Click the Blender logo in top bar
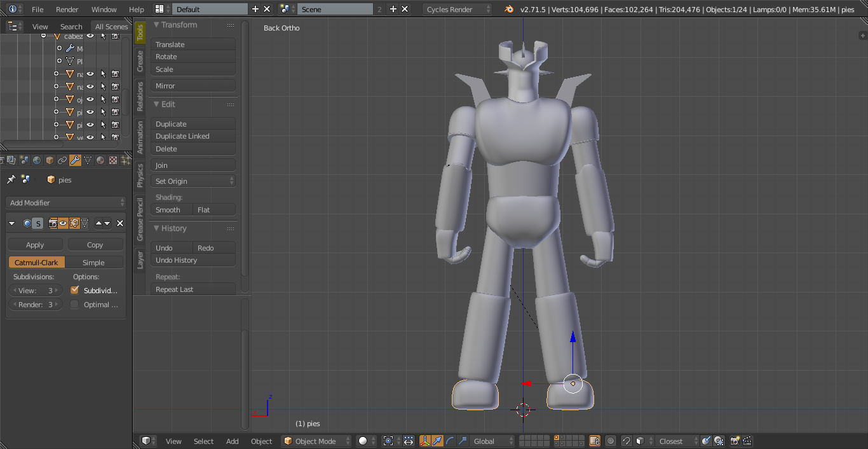This screenshot has height=449, width=868. (508, 9)
